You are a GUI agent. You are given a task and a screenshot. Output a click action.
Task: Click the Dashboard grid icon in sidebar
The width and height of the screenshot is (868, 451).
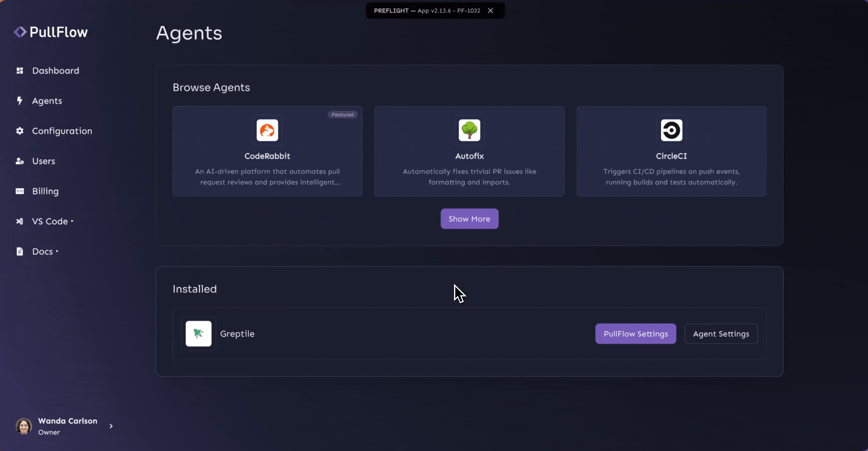coord(20,71)
